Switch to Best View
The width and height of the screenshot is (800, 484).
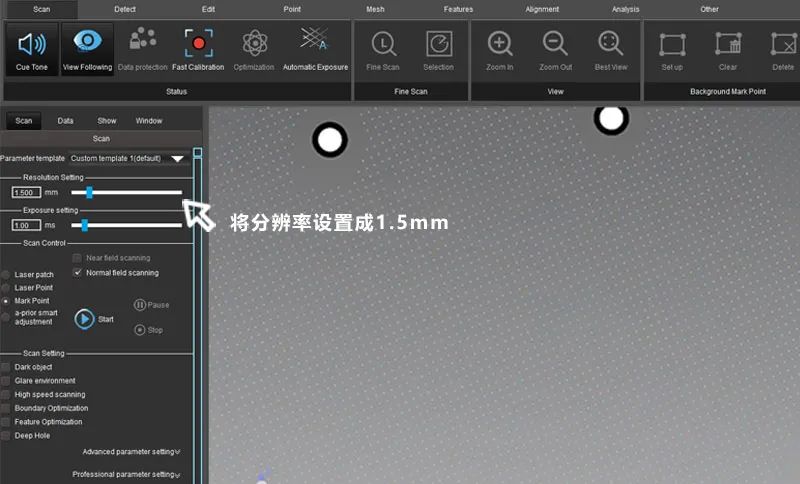(610, 45)
